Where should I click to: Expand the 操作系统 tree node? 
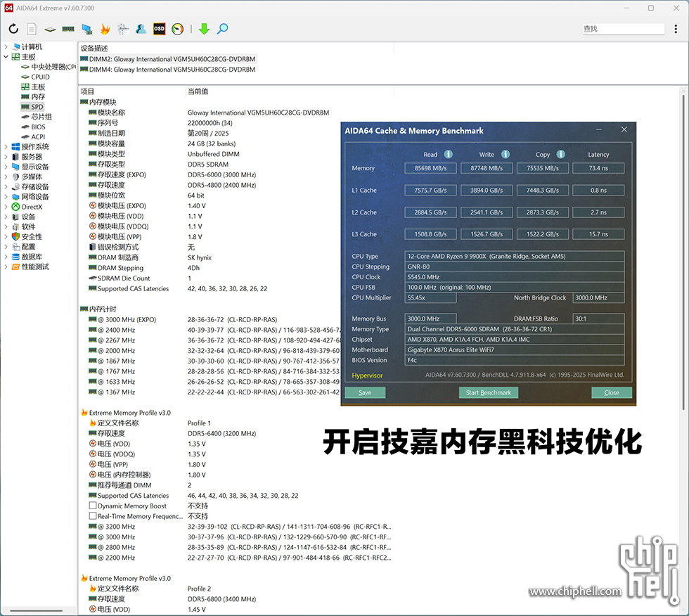(x=6, y=147)
